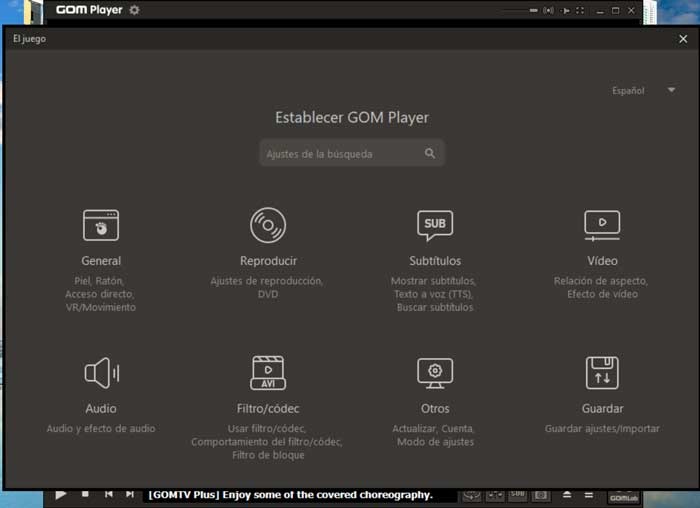Click the GOM Player logo text
The image size is (700, 508).
[x=89, y=10]
